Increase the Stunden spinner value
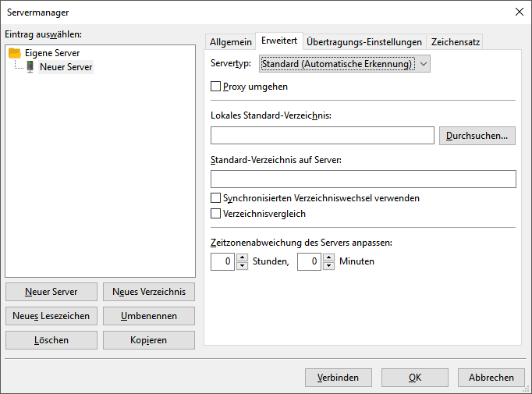The image size is (532, 394). (x=242, y=257)
